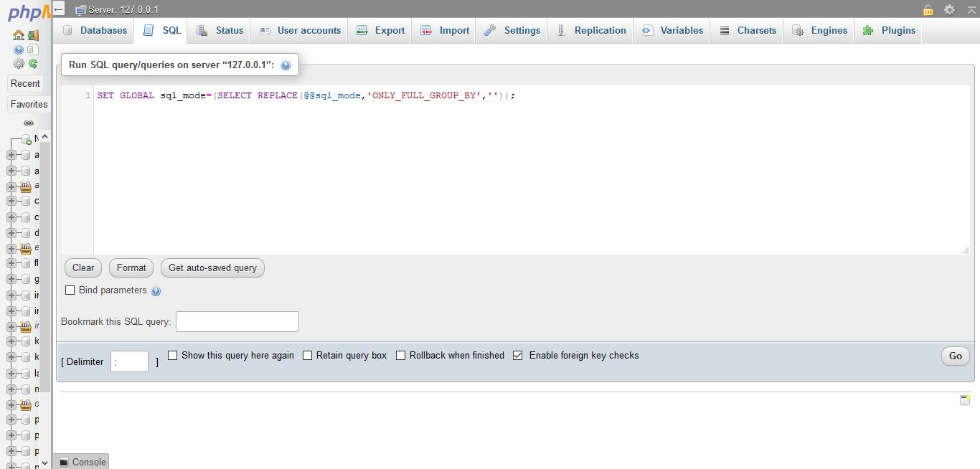The height and width of the screenshot is (469, 980).
Task: Click the padlock icon in top bar
Action: (928, 9)
